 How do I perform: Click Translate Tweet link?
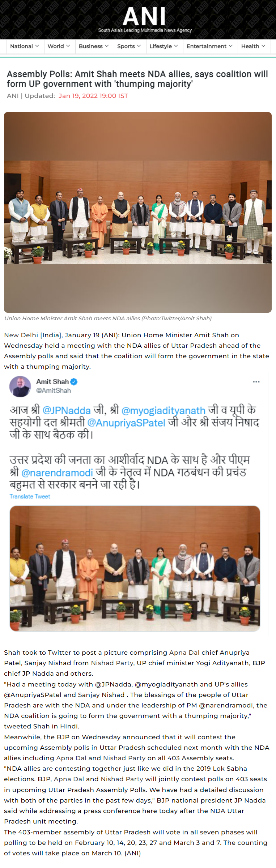click(x=30, y=496)
